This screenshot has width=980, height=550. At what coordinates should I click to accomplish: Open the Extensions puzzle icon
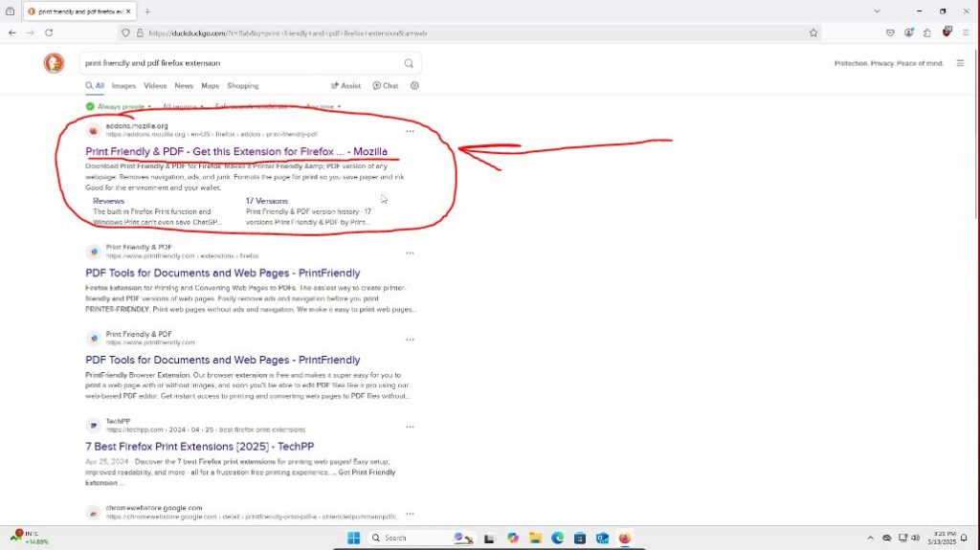(927, 33)
